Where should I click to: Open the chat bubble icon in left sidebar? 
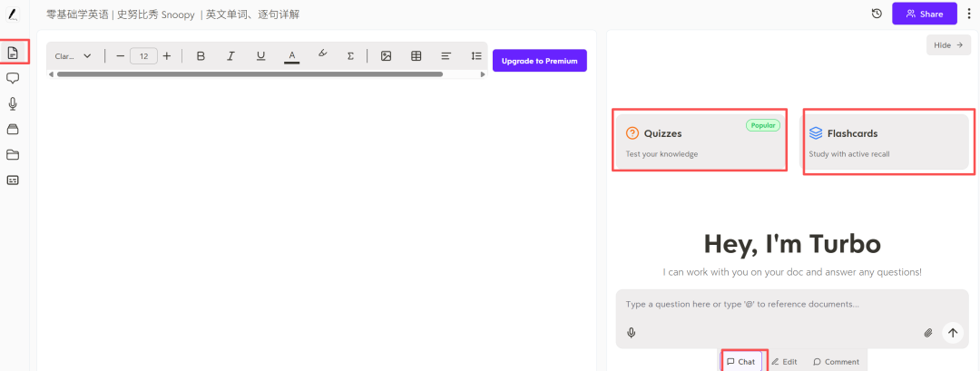pos(13,78)
